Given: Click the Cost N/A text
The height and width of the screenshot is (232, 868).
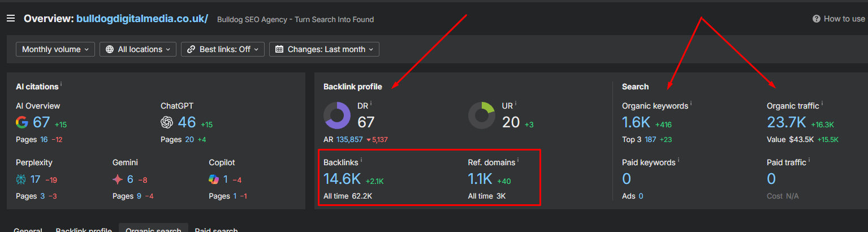Looking at the screenshot, I should click(783, 196).
